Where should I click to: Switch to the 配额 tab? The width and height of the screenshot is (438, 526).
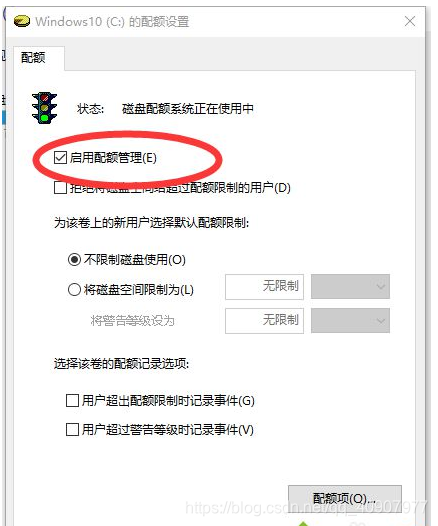33,58
